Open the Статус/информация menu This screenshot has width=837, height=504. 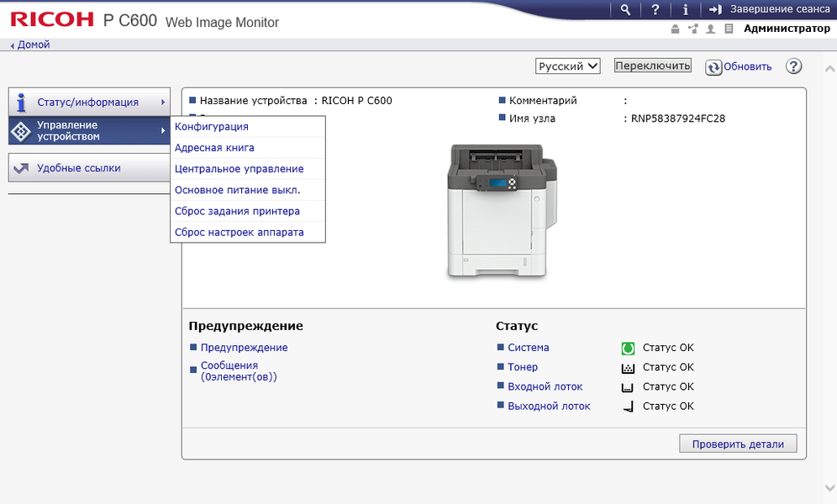(89, 102)
